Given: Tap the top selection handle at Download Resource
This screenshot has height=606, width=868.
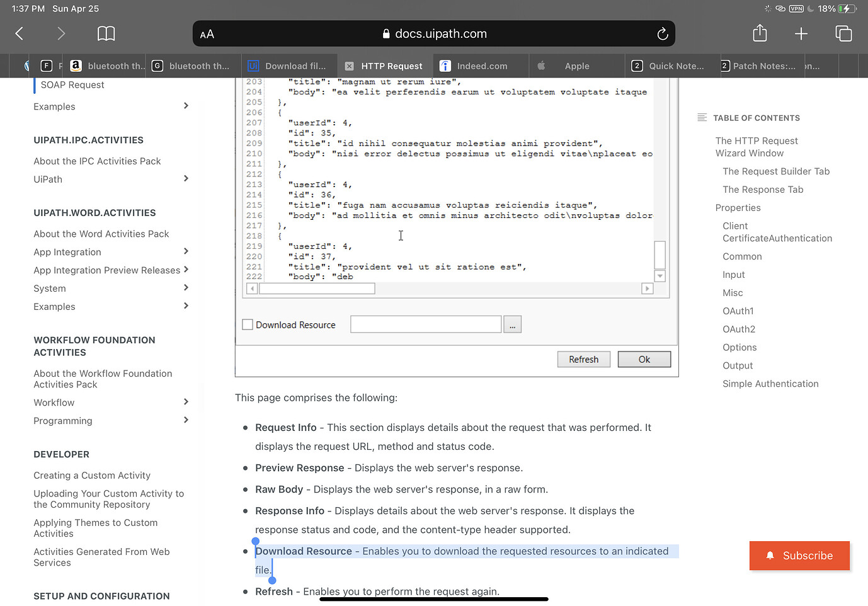Looking at the screenshot, I should (x=255, y=541).
